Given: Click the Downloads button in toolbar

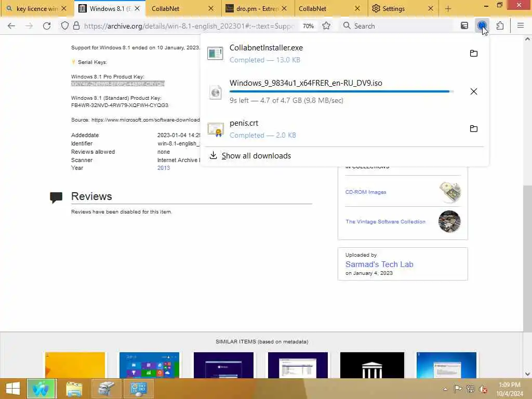Looking at the screenshot, I should (482, 26).
